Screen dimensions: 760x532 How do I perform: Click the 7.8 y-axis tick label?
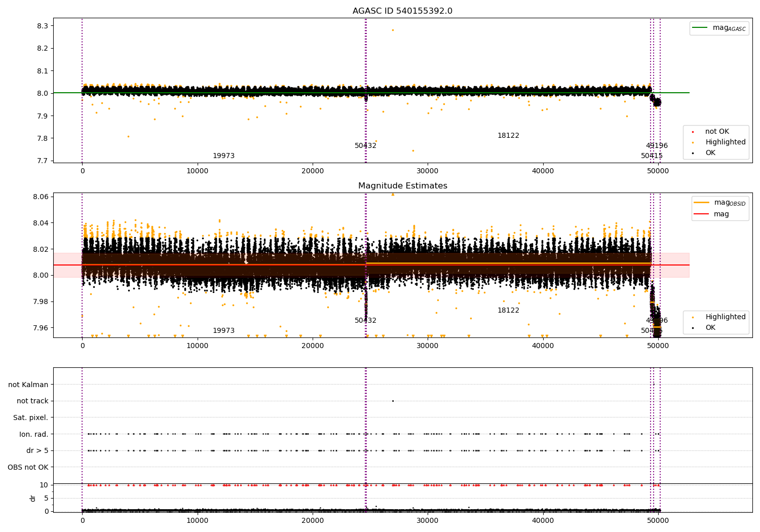click(x=43, y=138)
